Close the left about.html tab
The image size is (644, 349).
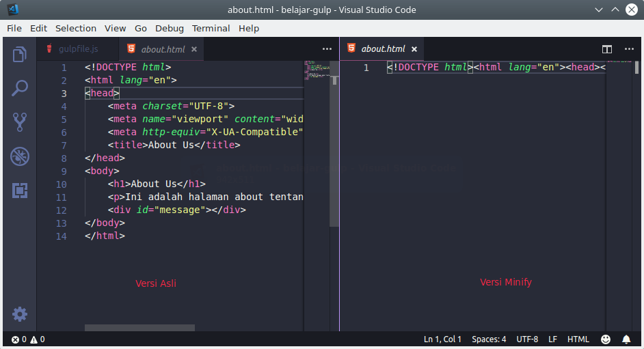tap(194, 49)
